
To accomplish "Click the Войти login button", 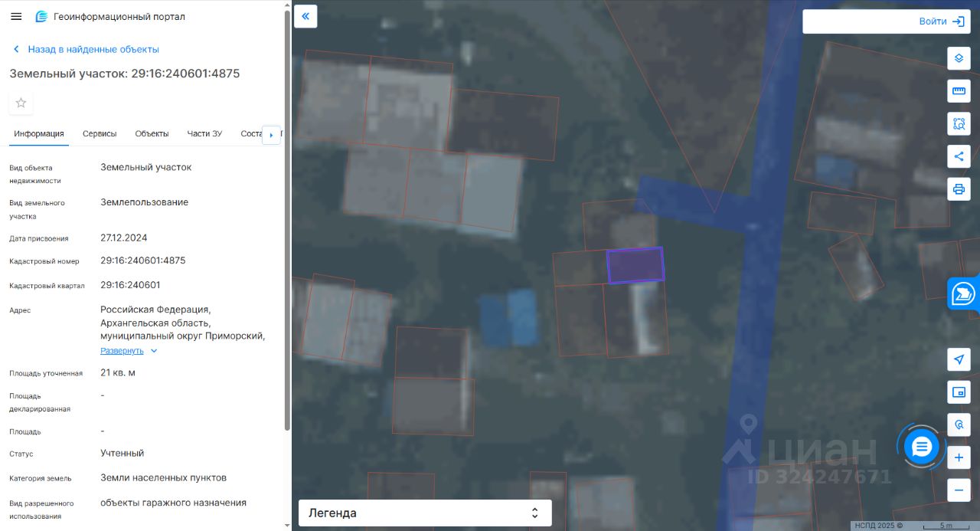I will pyautogui.click(x=884, y=21).
